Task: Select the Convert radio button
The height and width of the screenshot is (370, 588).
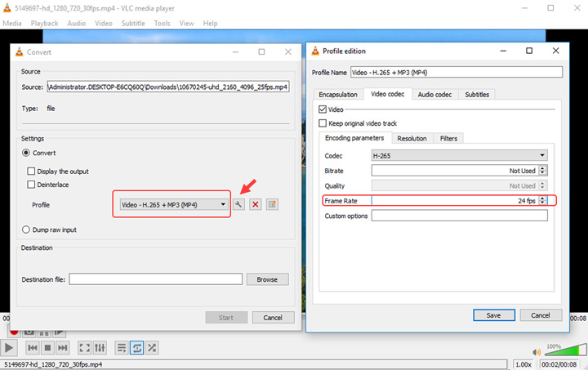Action: [x=26, y=153]
